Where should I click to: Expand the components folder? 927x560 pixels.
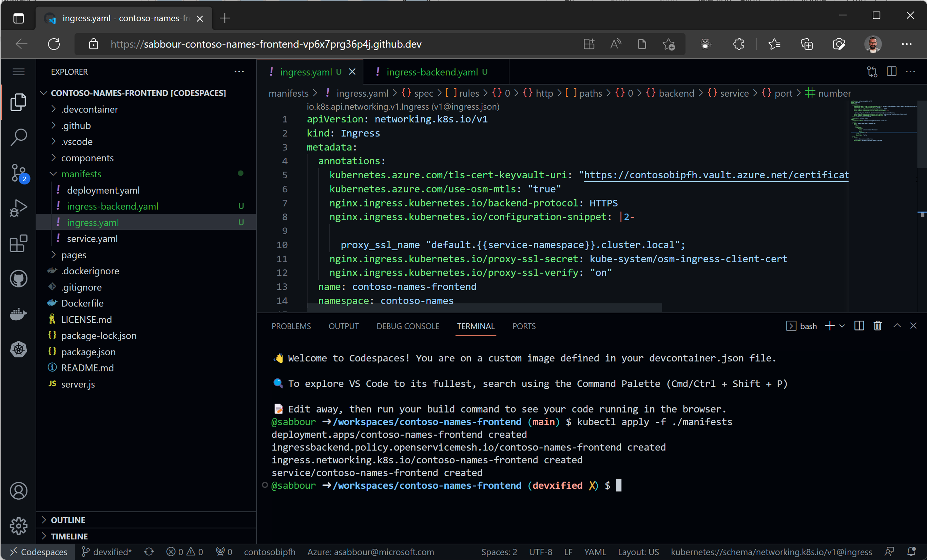click(x=87, y=158)
